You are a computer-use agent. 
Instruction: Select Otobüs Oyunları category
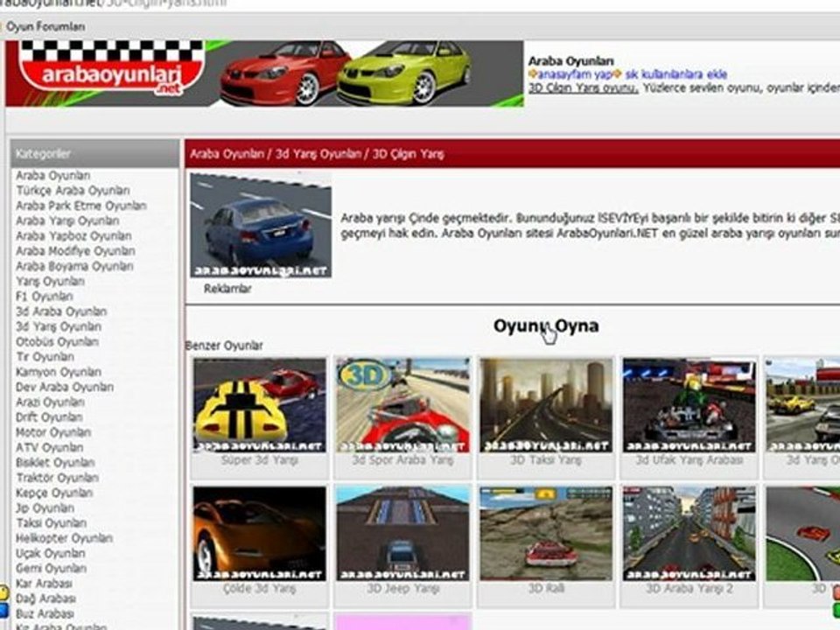coord(58,342)
